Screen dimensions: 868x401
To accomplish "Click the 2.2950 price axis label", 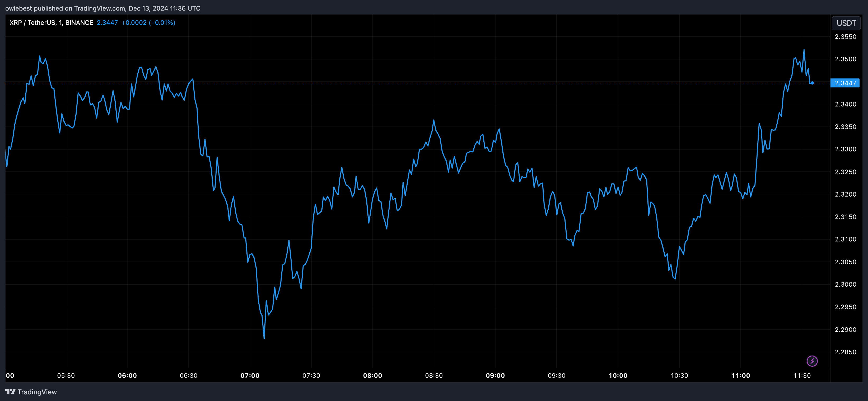I will pos(846,307).
